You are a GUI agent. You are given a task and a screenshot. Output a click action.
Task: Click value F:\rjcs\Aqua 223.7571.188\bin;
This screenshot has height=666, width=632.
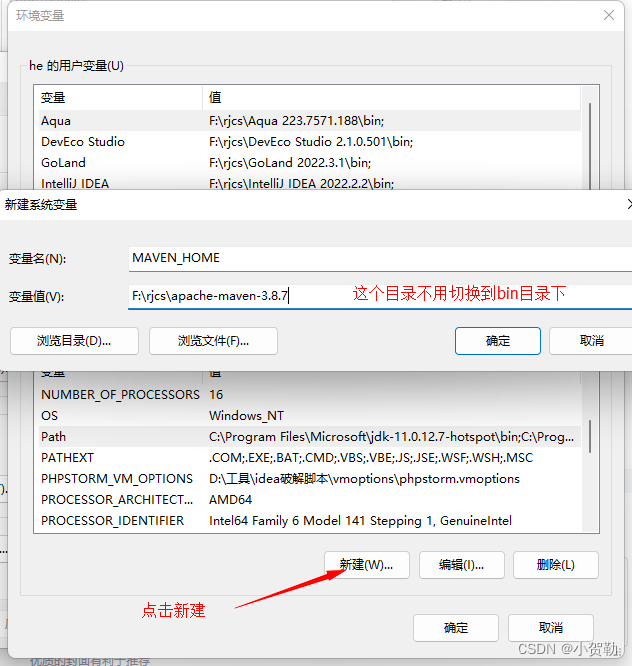(296, 121)
